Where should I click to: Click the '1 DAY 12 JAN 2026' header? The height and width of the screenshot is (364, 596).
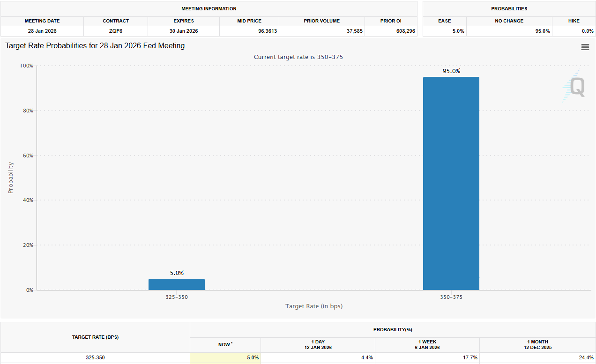point(318,344)
